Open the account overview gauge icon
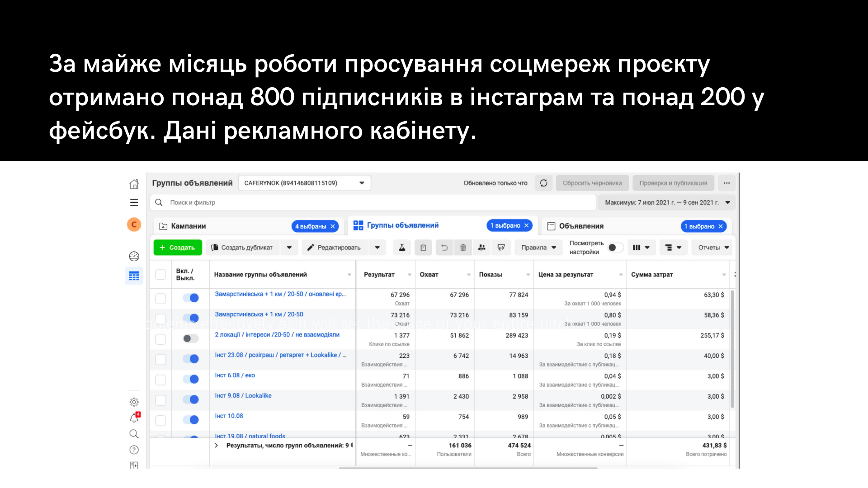This screenshot has height=488, width=868. [x=134, y=256]
